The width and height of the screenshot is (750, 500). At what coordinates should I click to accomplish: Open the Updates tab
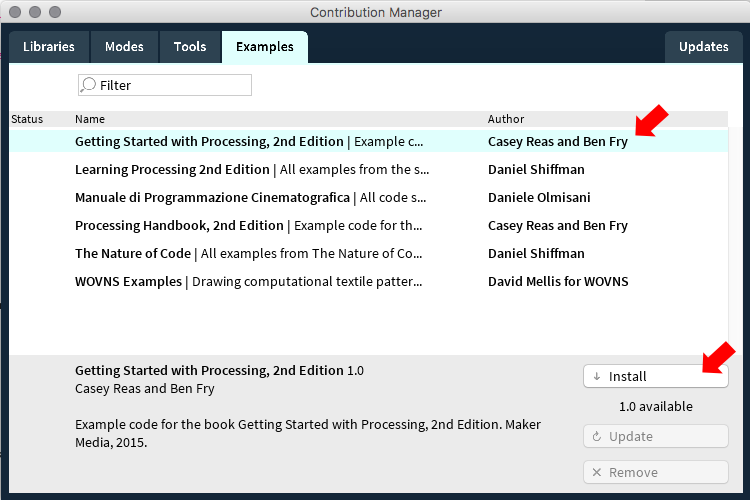click(703, 47)
